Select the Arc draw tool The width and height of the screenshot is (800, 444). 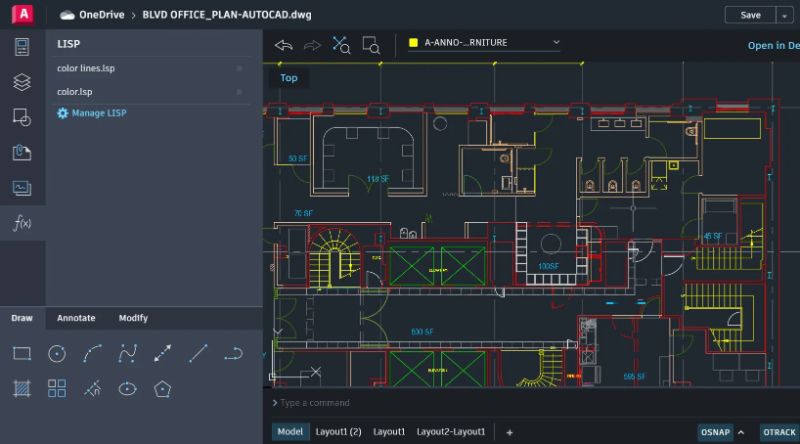pyautogui.click(x=92, y=353)
